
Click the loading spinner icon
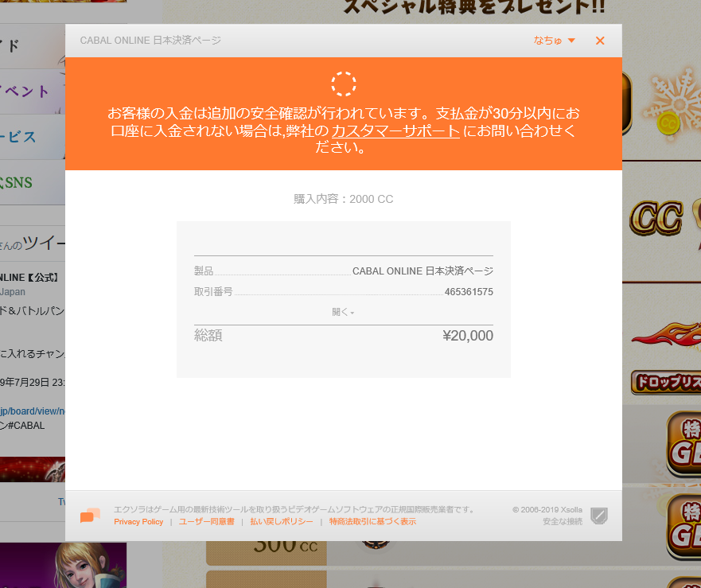(x=344, y=84)
